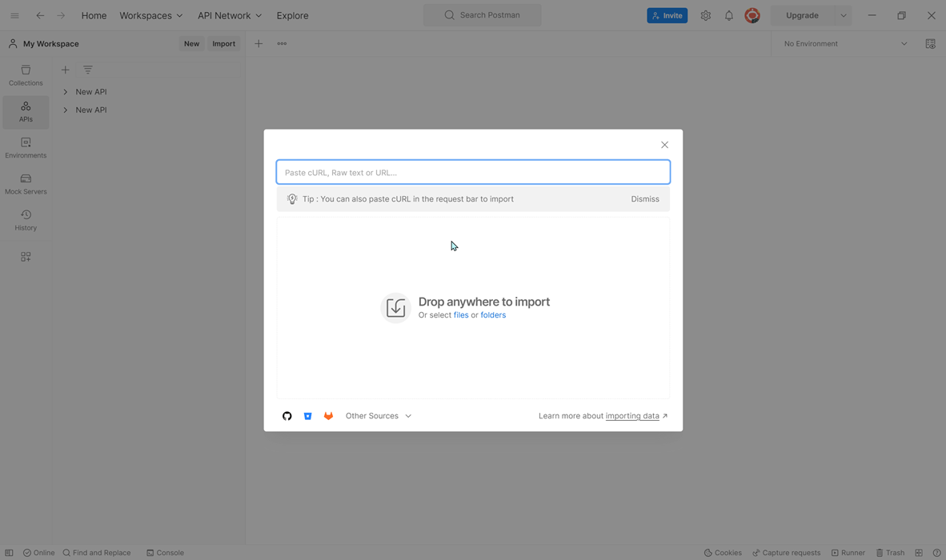The image size is (946, 560).
Task: Open the importing data link
Action: click(632, 416)
